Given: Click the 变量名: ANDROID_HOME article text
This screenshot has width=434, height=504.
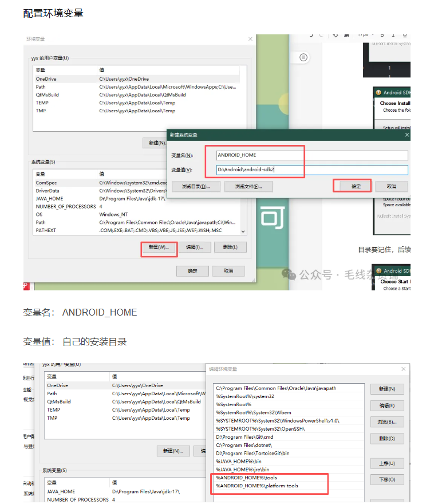Looking at the screenshot, I should point(80,313).
